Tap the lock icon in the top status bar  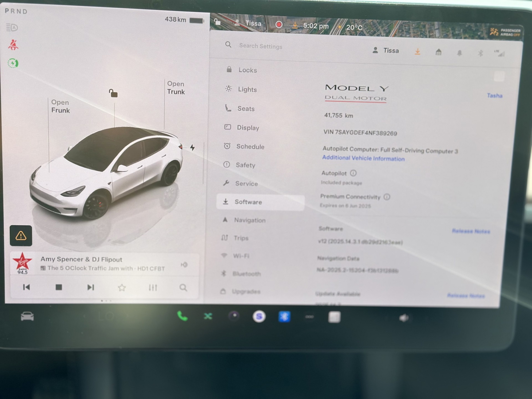point(217,22)
